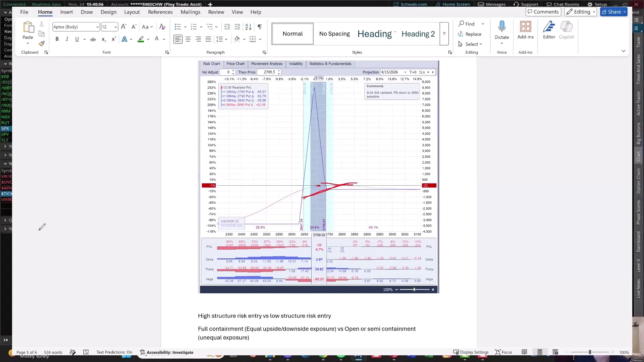This screenshot has width=644, height=362.
Task: Open Accessibility: Investigate from status bar
Action: tap(167, 352)
